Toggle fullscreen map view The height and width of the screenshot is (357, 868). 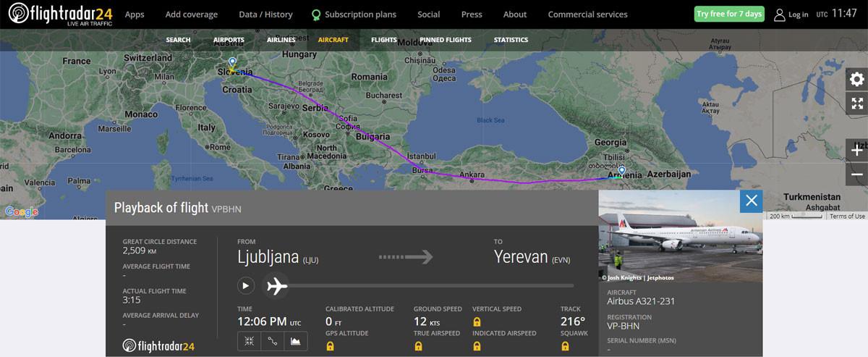[856, 103]
